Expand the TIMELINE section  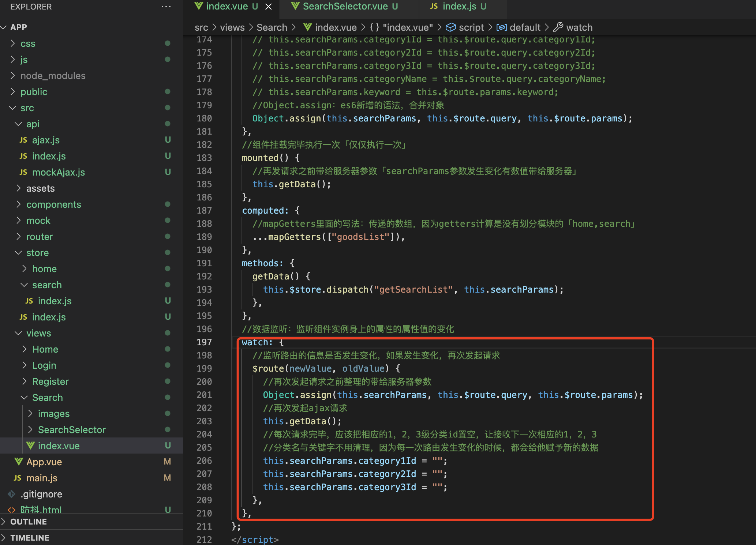[x=29, y=538]
